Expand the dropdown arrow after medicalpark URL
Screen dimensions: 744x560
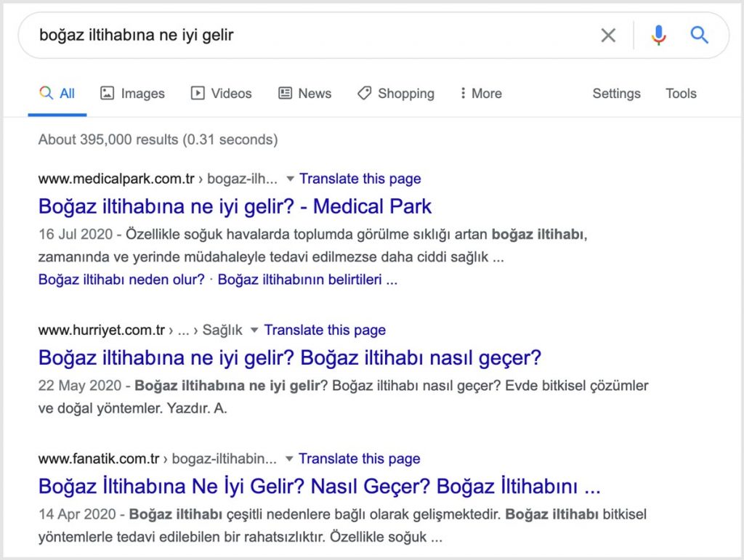290,179
